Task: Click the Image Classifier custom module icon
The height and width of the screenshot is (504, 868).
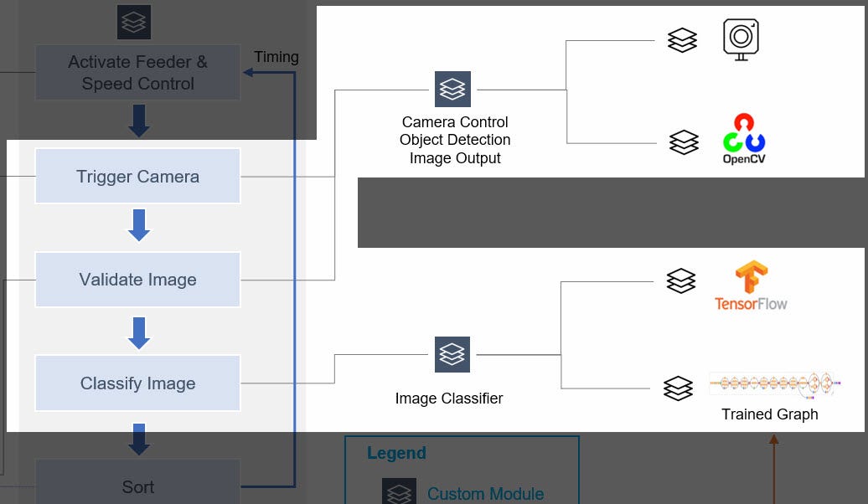Action: coord(452,353)
